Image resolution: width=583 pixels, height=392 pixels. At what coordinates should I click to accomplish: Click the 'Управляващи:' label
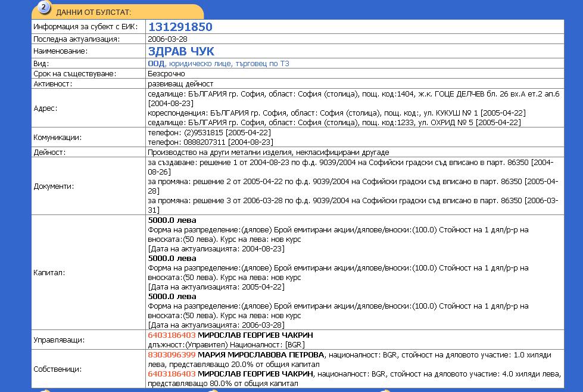click(59, 340)
